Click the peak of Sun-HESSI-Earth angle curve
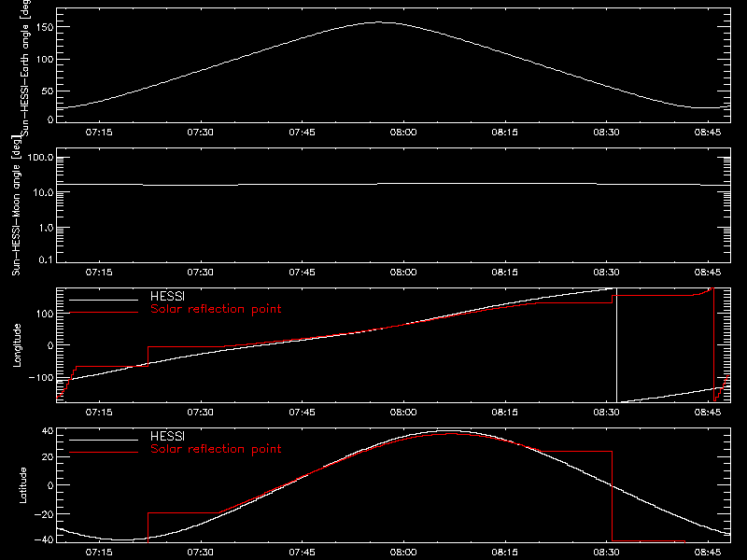Image resolution: width=747 pixels, height=560 pixels. point(379,21)
